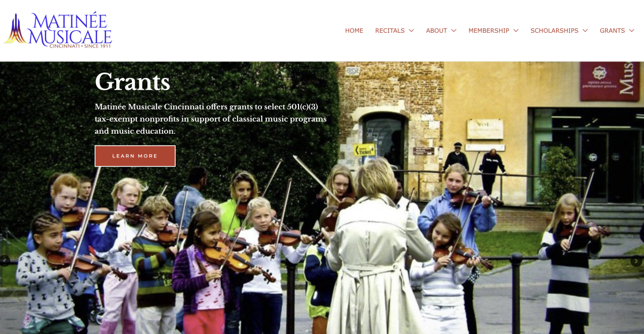Open the RECITALS menu item
Image resolution: width=644 pixels, height=334 pixels.
(390, 31)
